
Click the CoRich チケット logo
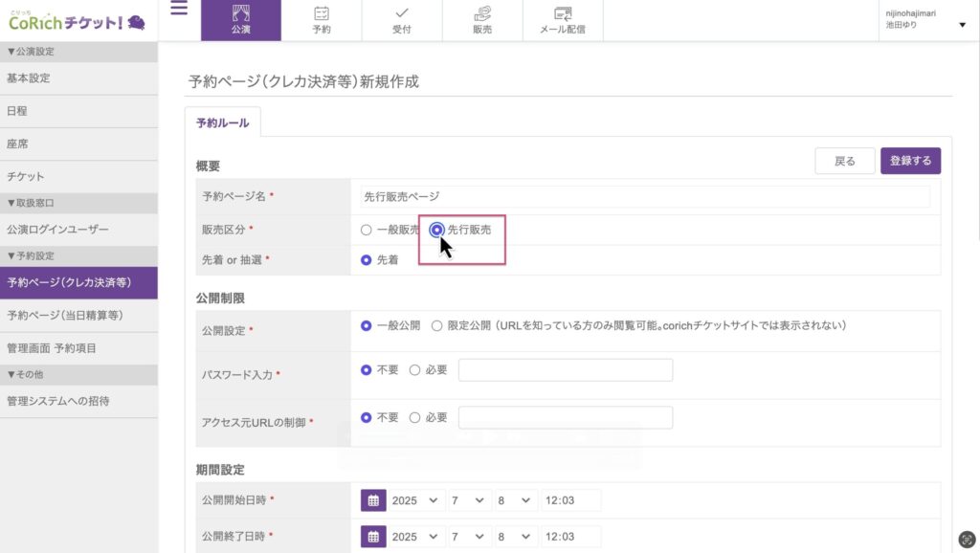coord(77,20)
